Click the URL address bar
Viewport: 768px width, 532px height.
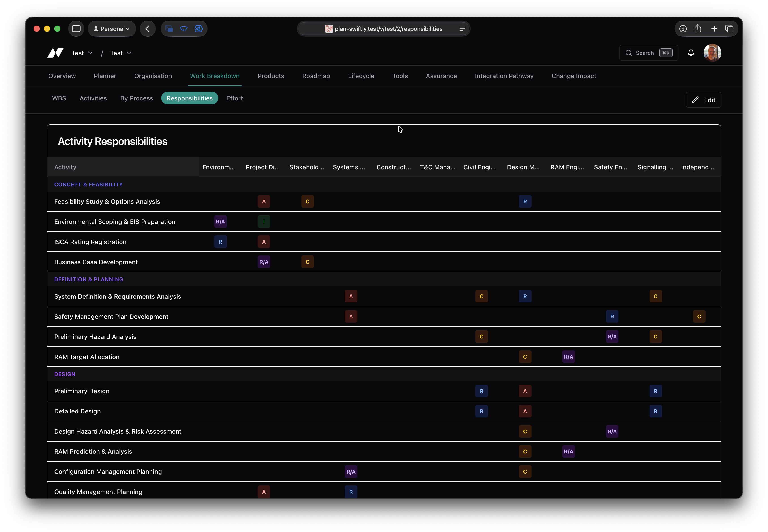click(384, 29)
